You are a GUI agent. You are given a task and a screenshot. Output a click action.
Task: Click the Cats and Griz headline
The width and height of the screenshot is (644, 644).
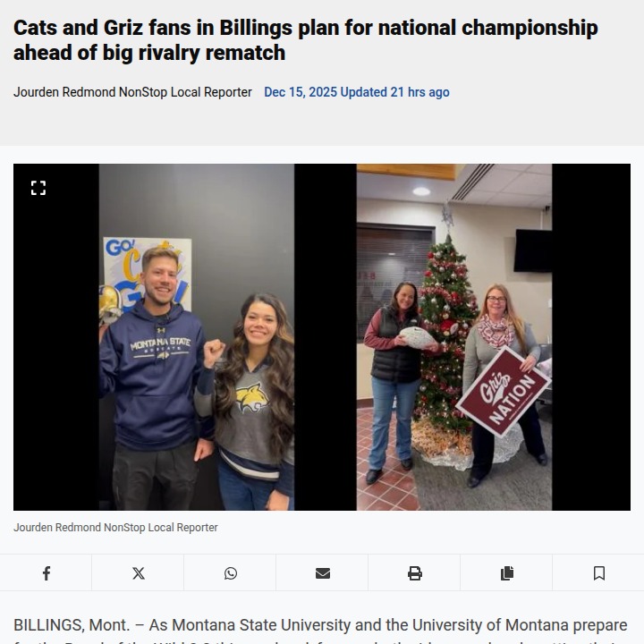point(306,40)
